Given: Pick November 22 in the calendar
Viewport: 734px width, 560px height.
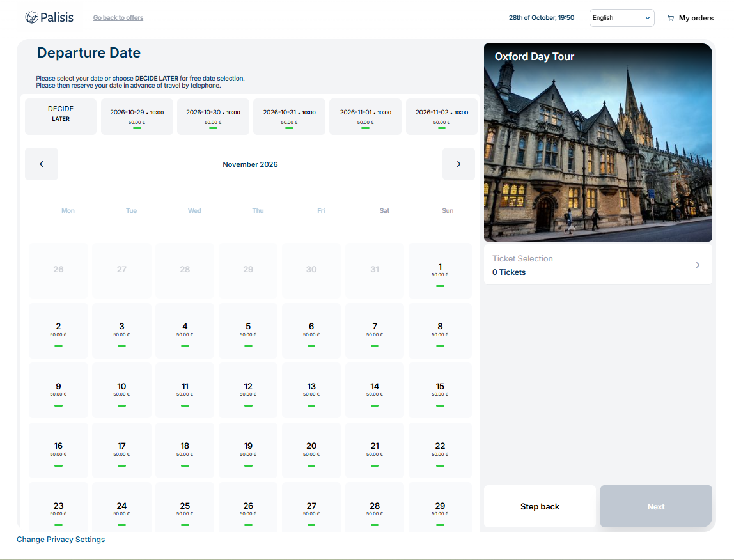Looking at the screenshot, I should point(440,451).
